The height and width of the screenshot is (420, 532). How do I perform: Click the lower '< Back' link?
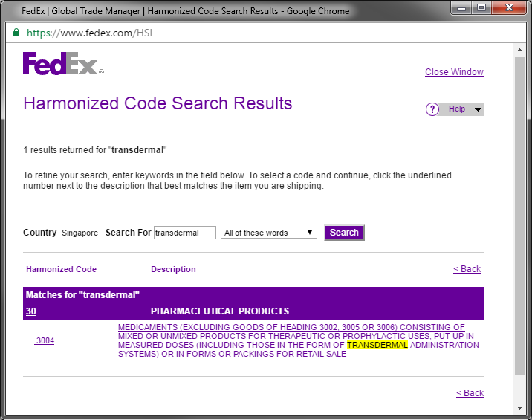(x=470, y=392)
